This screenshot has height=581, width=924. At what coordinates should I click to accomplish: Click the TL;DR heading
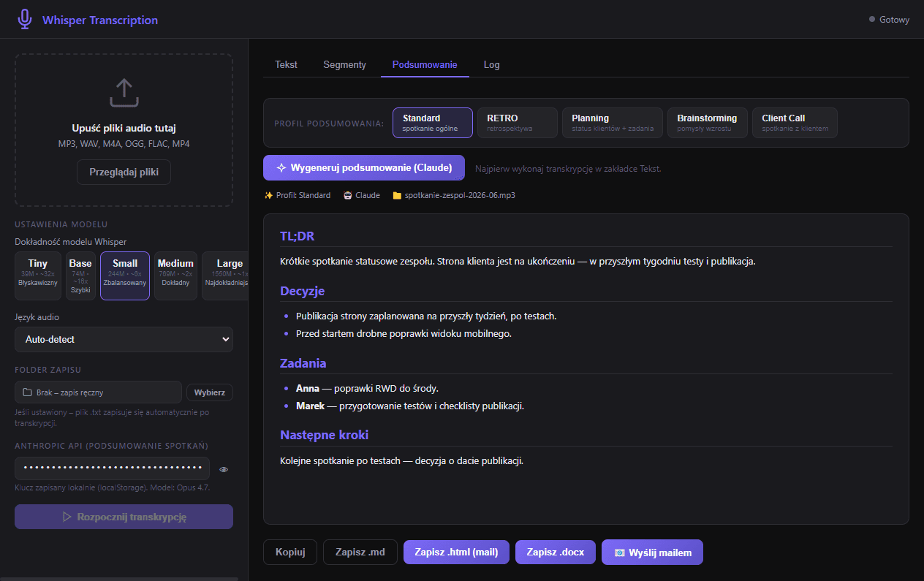(x=298, y=235)
